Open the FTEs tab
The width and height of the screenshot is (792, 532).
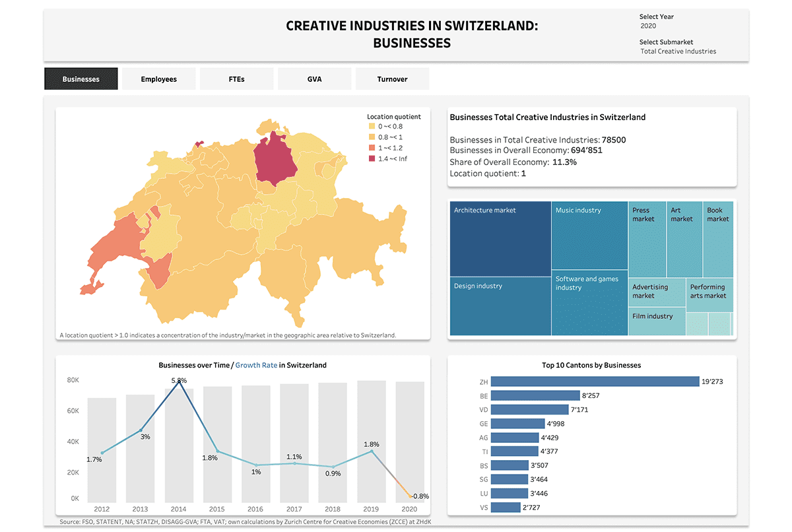236,79
